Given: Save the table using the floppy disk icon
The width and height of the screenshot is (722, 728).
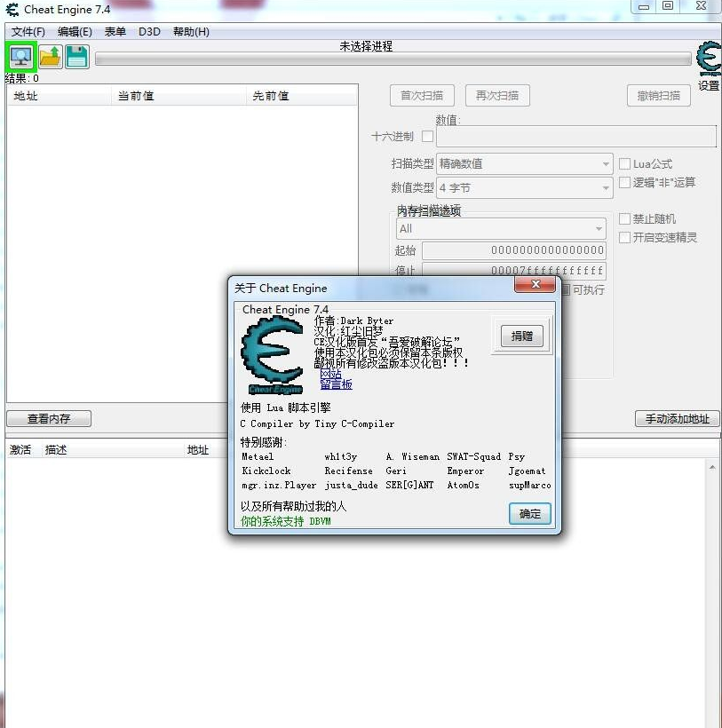Looking at the screenshot, I should (x=77, y=55).
